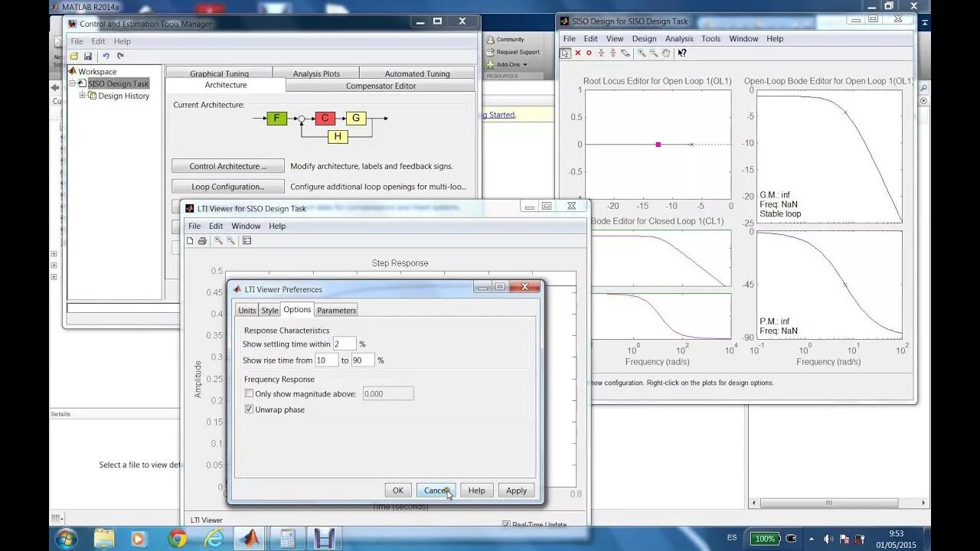Toggle Real-Time Update checkbox in LTI Viewer
Image resolution: width=980 pixels, height=551 pixels.
pyautogui.click(x=506, y=524)
